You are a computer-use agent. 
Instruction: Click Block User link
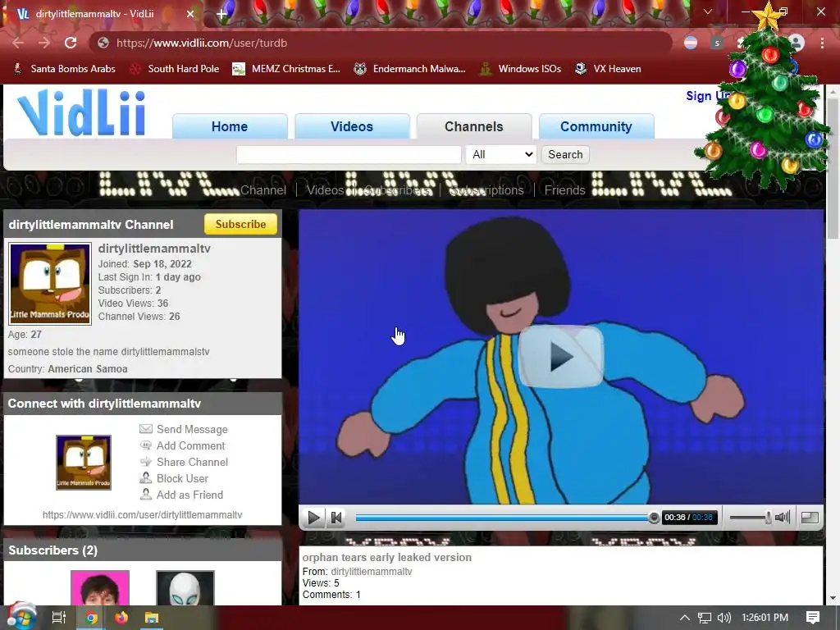pos(174,478)
